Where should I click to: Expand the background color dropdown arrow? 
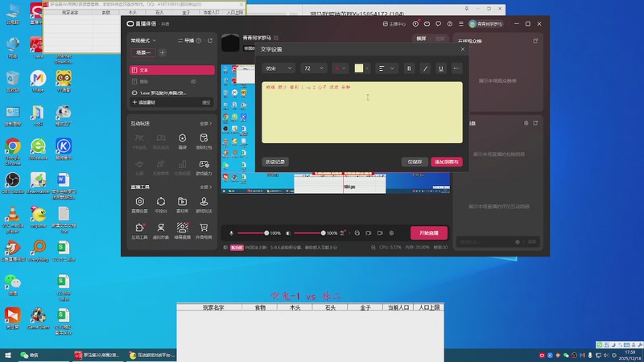367,68
